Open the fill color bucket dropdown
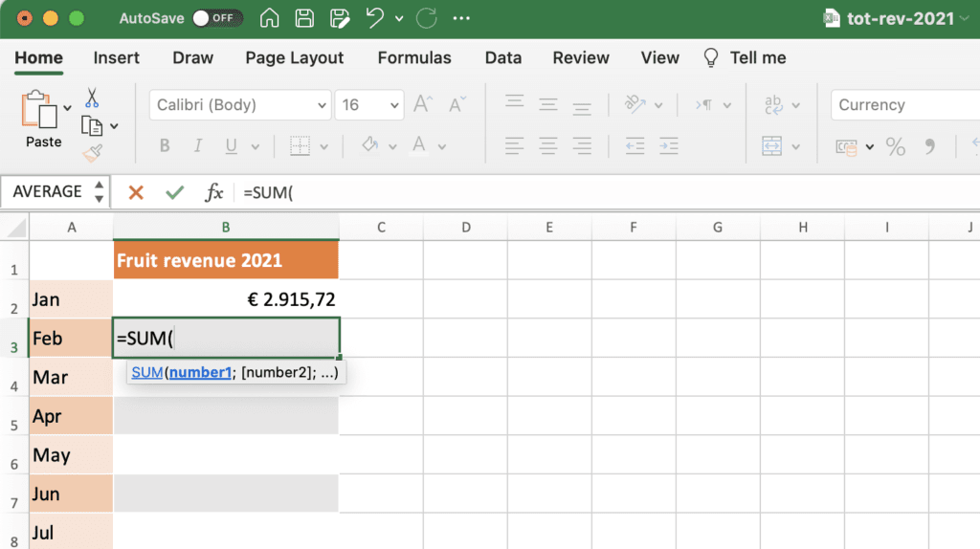The height and width of the screenshot is (549, 980). pos(390,146)
